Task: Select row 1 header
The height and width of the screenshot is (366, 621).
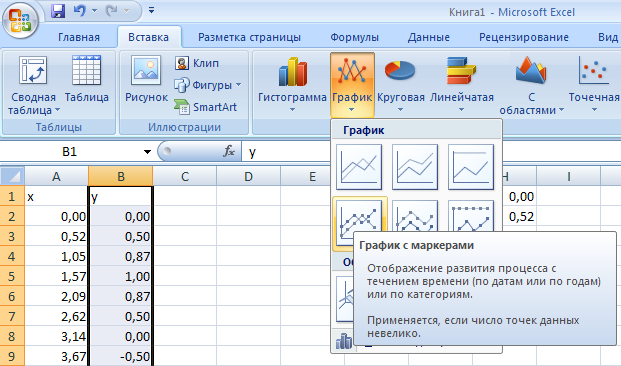Action: tap(12, 196)
